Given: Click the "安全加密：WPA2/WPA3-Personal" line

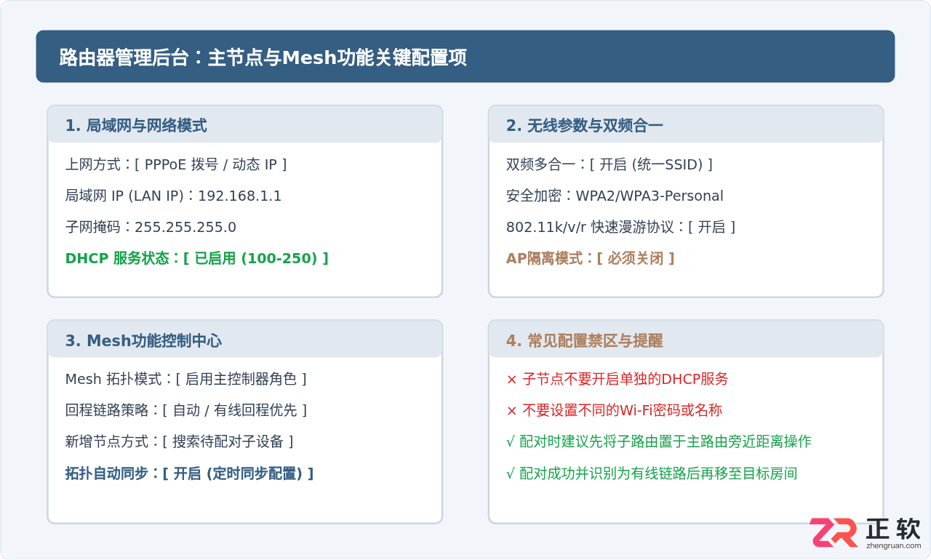Looking at the screenshot, I should [x=615, y=196].
